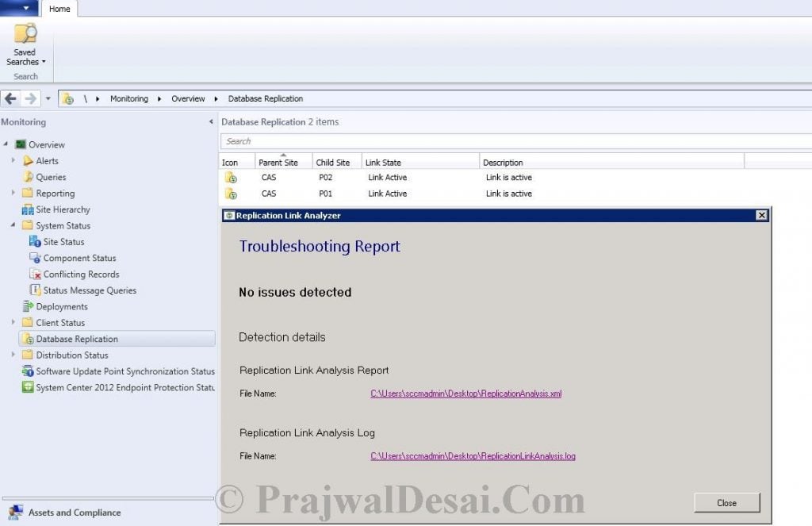The height and width of the screenshot is (526, 812).
Task: Select the Home ribbon tab
Action: pos(59,9)
